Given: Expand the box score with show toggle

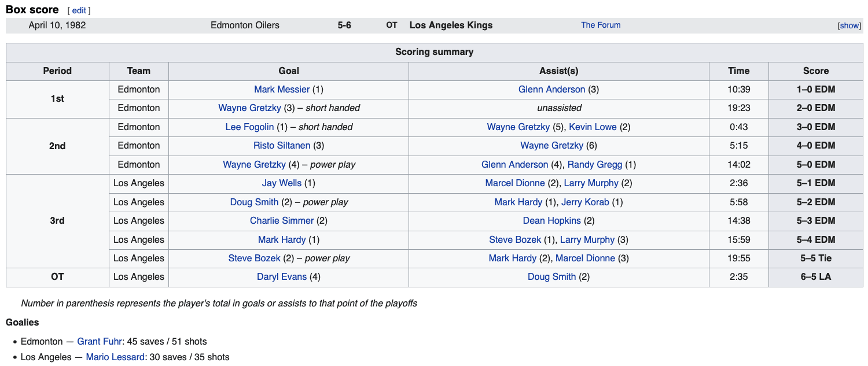Looking at the screenshot, I should coord(849,25).
